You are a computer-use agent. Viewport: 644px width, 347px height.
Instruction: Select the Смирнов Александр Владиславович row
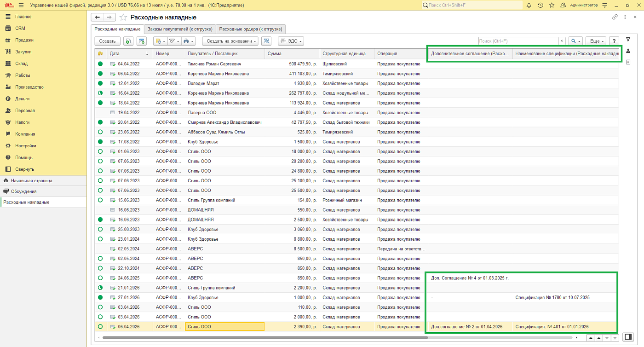tap(356, 122)
